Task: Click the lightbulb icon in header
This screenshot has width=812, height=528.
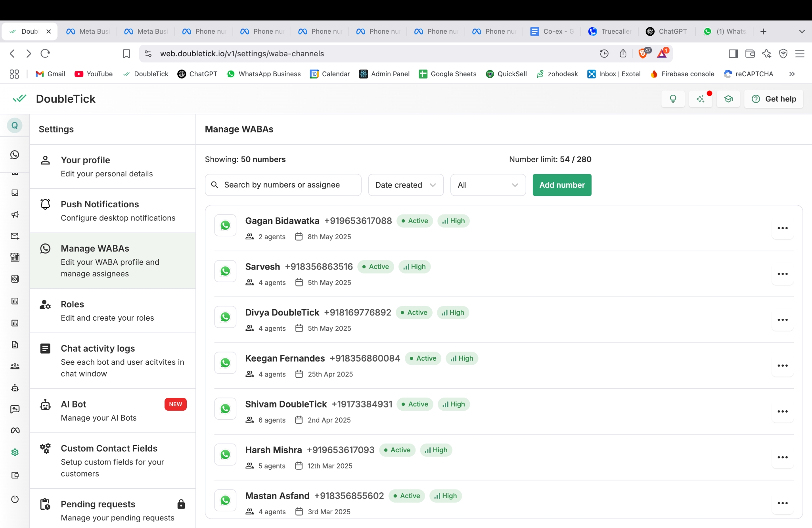Action: click(673, 99)
